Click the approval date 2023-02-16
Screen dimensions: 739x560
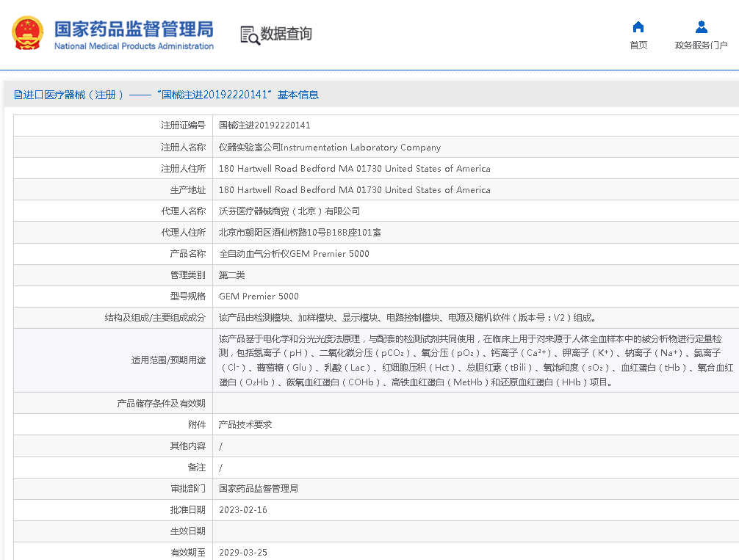click(243, 510)
